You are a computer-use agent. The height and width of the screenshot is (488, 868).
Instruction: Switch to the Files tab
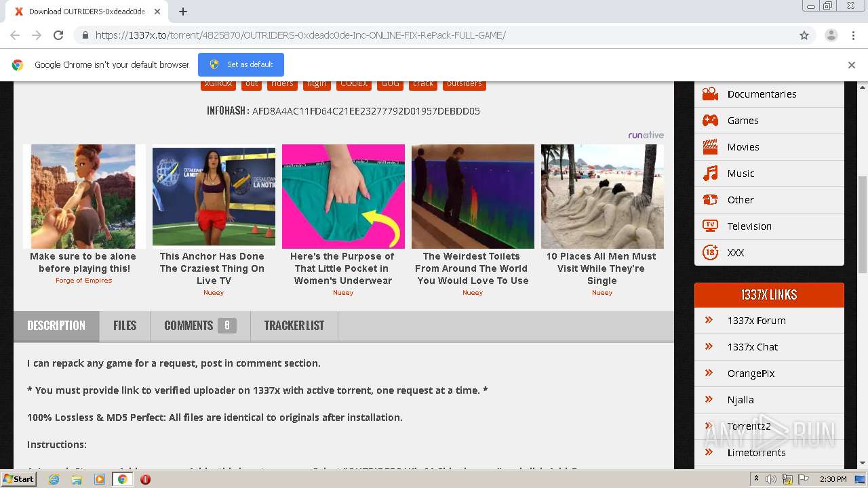125,326
